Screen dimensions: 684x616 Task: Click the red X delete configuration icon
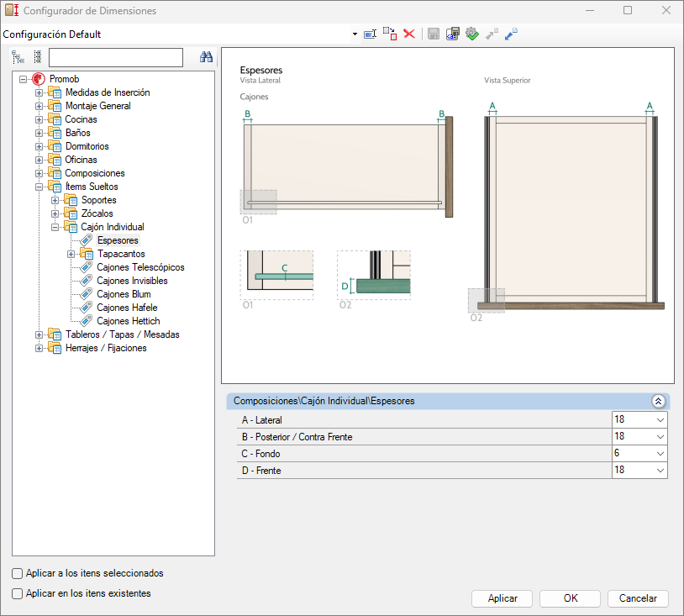(x=409, y=34)
